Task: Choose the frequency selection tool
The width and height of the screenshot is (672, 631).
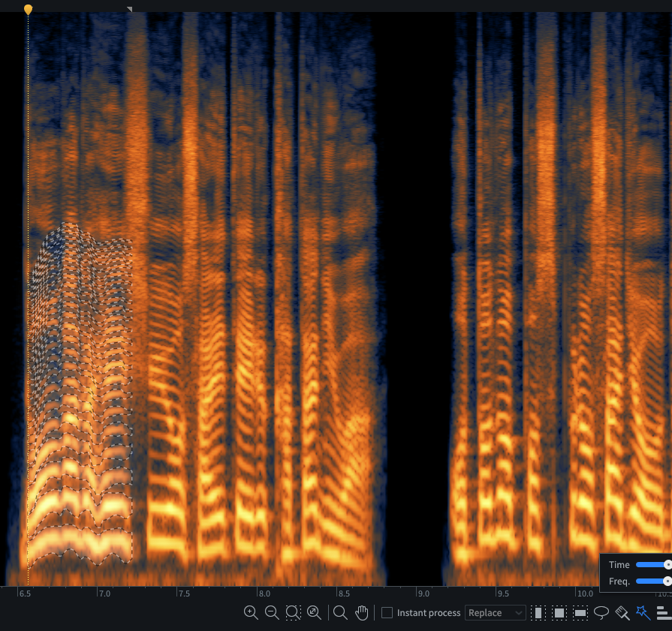Action: [x=580, y=613]
